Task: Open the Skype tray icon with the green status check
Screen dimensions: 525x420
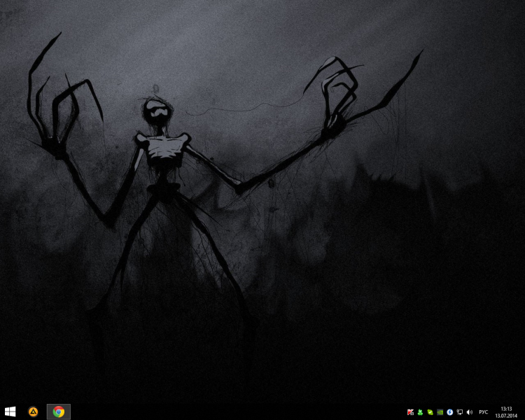Action: pyautogui.click(x=430, y=412)
